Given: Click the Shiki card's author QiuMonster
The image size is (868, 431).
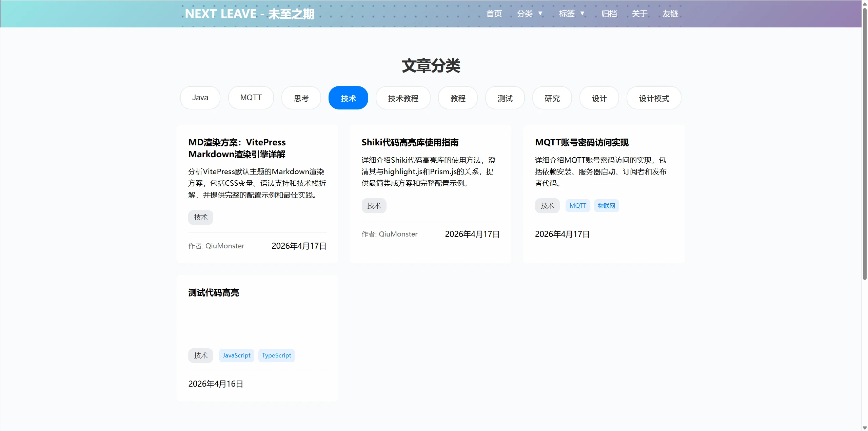Looking at the screenshot, I should point(390,234).
